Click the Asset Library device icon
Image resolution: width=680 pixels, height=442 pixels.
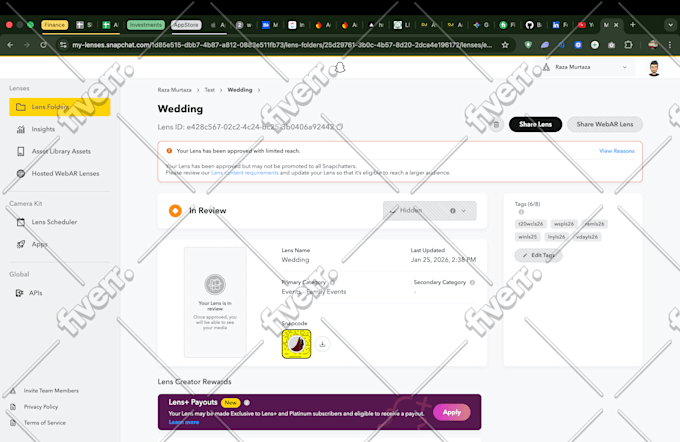(x=20, y=151)
